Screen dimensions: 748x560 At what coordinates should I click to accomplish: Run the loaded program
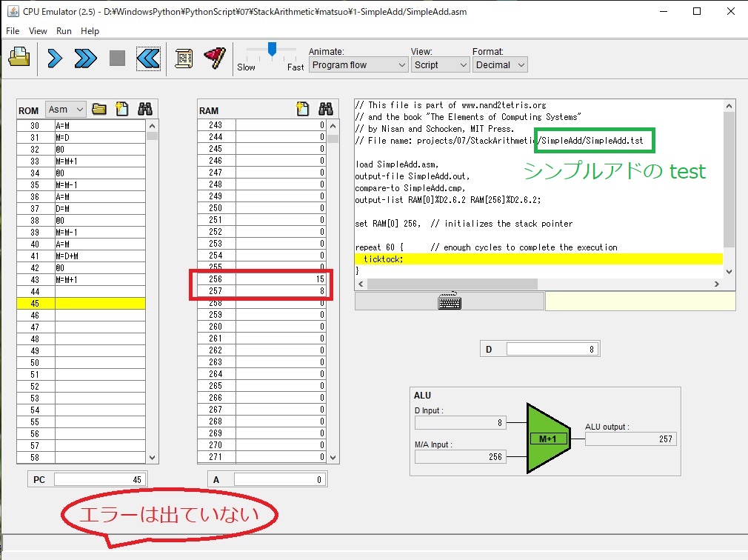point(84,58)
